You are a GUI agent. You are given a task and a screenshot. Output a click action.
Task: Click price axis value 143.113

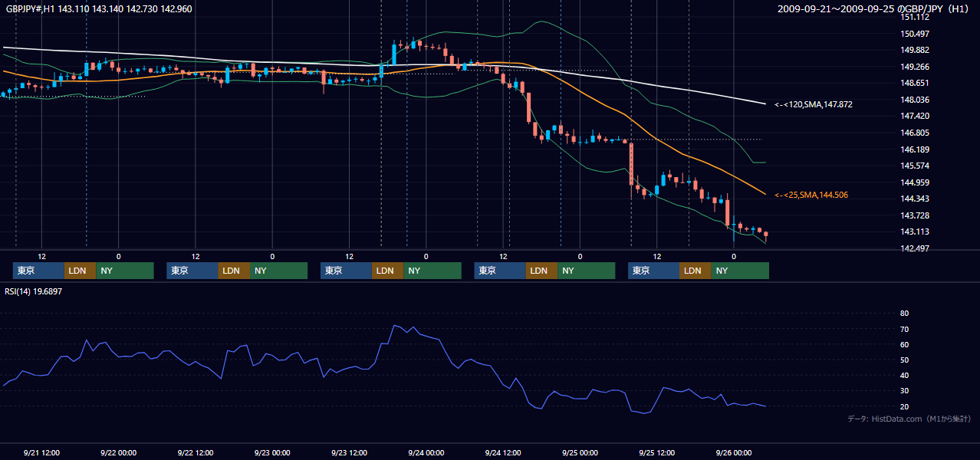coord(915,232)
